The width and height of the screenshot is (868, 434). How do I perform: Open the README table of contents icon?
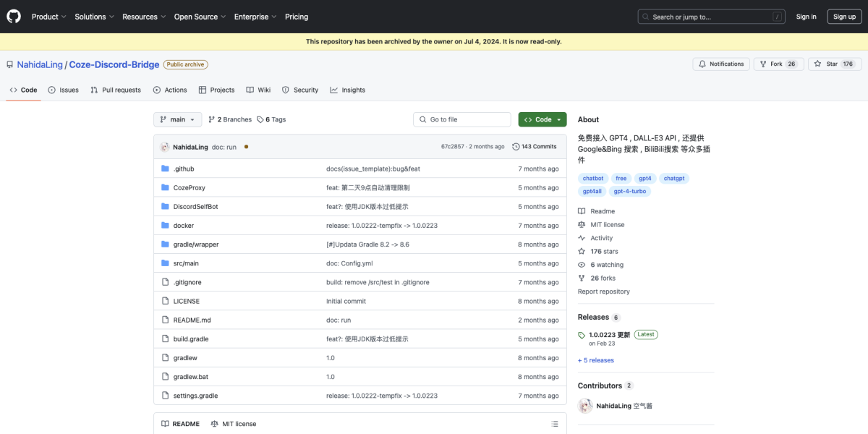[x=554, y=423]
